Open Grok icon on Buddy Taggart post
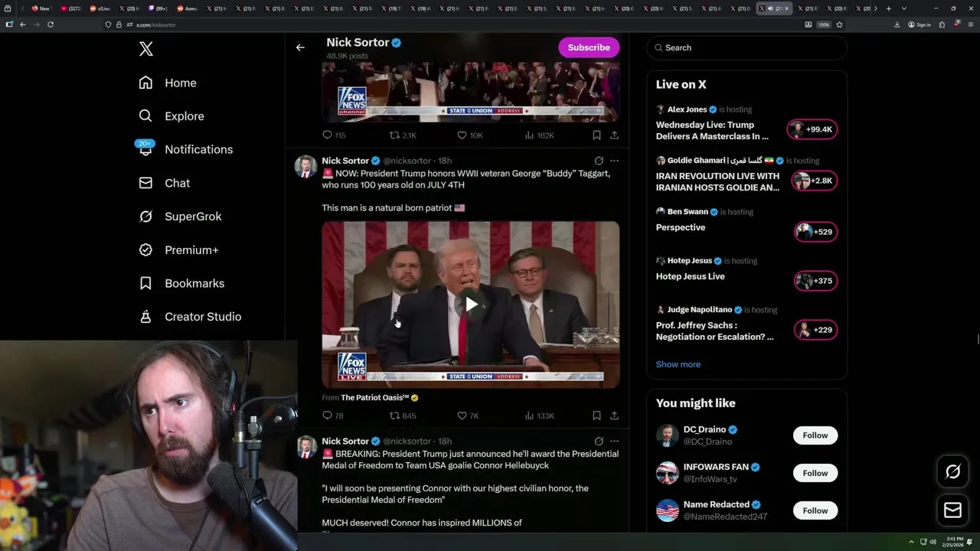 (x=599, y=161)
